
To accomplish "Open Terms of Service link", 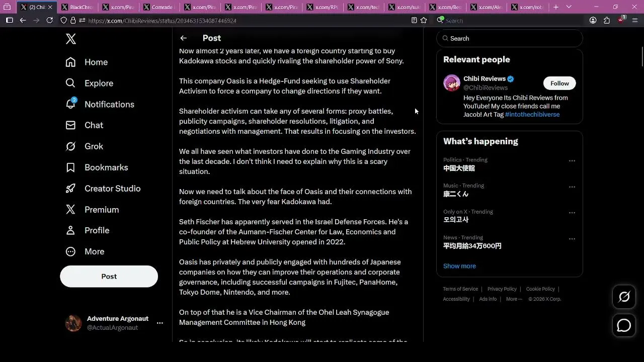I will coord(460,289).
